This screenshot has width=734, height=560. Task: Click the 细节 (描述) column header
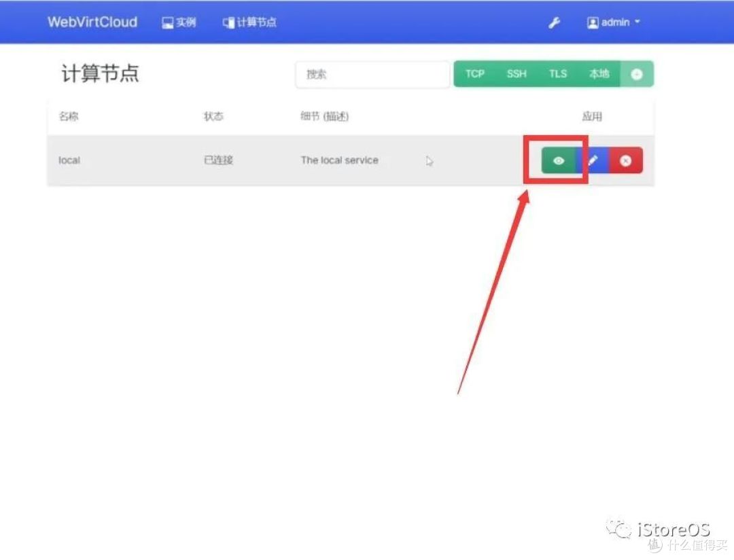tap(324, 116)
